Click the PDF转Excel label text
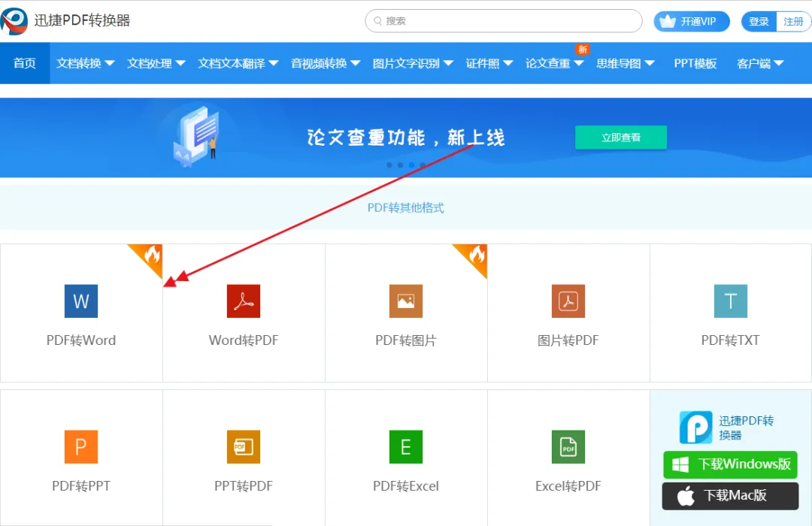 406,486
